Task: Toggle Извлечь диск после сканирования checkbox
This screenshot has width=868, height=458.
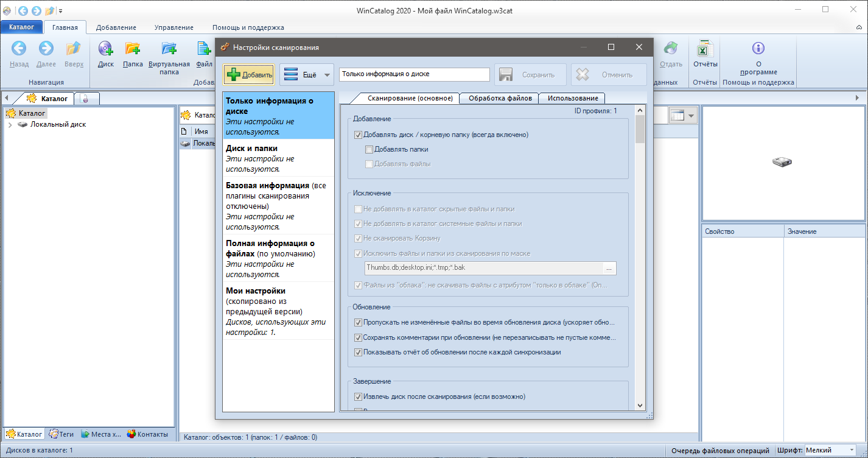Action: pyautogui.click(x=358, y=396)
